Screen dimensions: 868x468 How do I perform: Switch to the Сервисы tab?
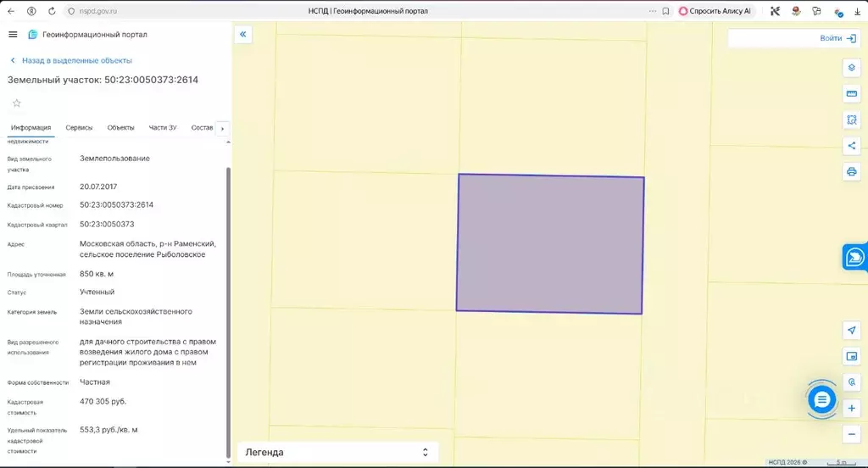point(79,128)
